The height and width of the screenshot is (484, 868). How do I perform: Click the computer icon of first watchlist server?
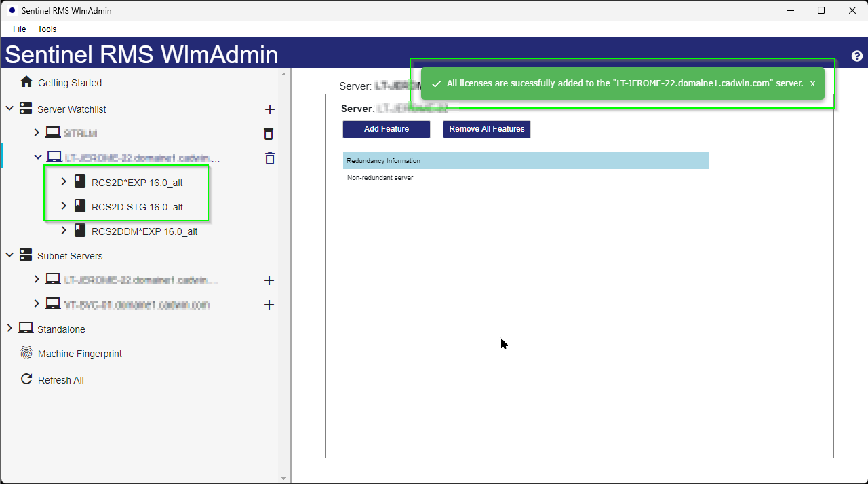tap(53, 133)
